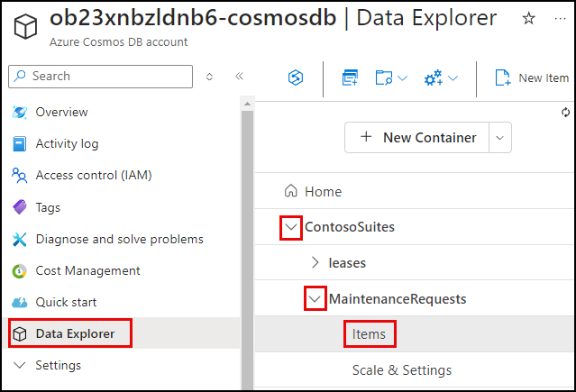Screen dimensions: 576x392
Task: Click New Item in the toolbar
Action: 532,77
